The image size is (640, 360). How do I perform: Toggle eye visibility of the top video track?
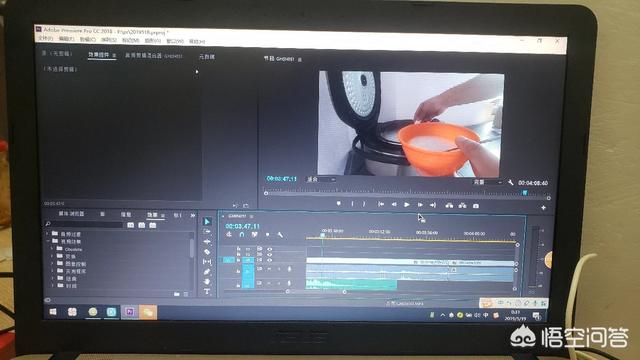269,249
